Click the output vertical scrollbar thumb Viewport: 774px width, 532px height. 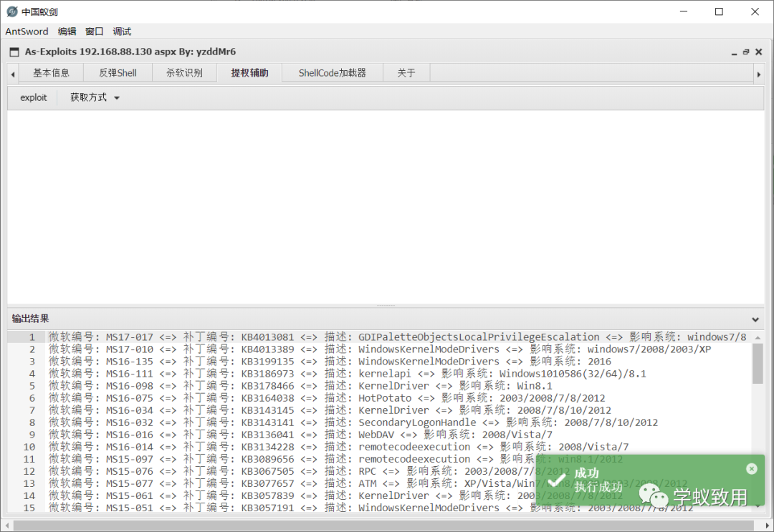coord(758,363)
